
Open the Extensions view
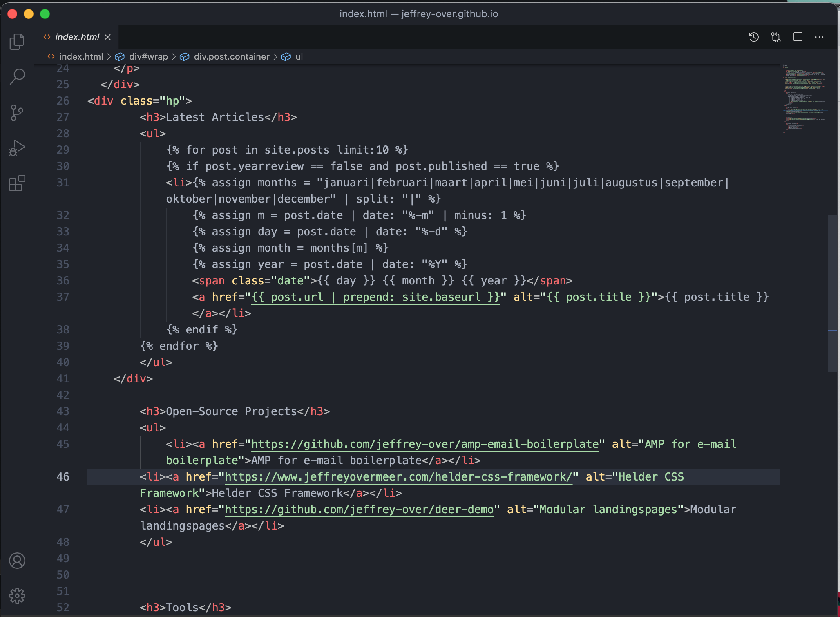pyautogui.click(x=17, y=183)
